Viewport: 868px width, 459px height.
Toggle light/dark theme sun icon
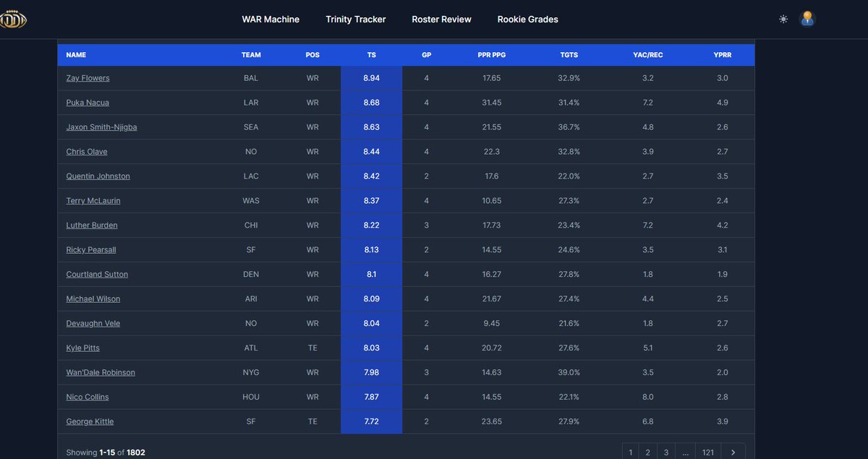click(783, 20)
